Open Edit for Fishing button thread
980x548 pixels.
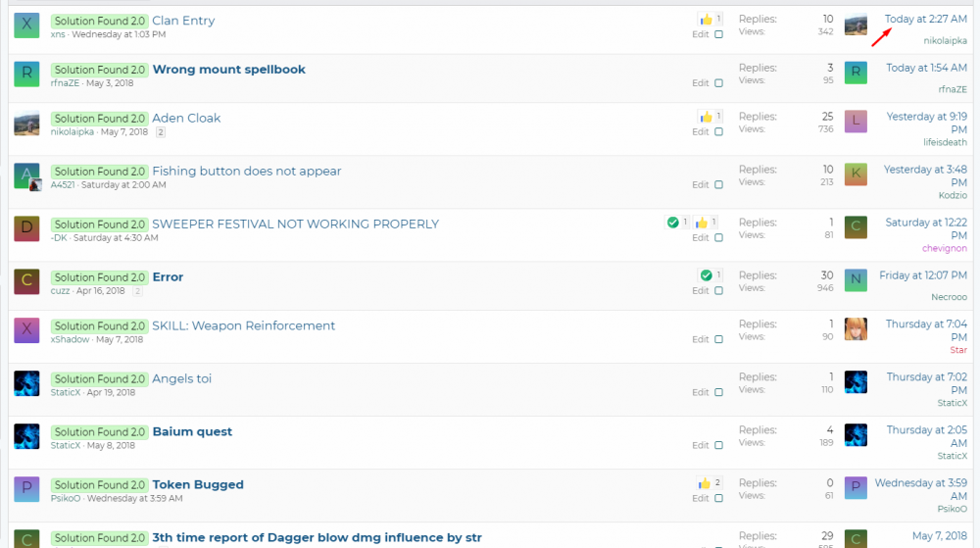[x=700, y=184]
